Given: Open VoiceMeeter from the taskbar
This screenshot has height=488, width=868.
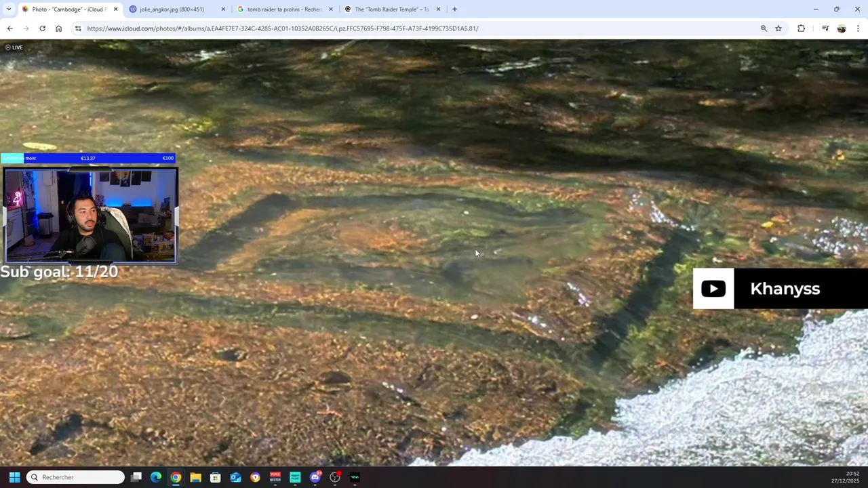Looking at the screenshot, I should [x=275, y=477].
